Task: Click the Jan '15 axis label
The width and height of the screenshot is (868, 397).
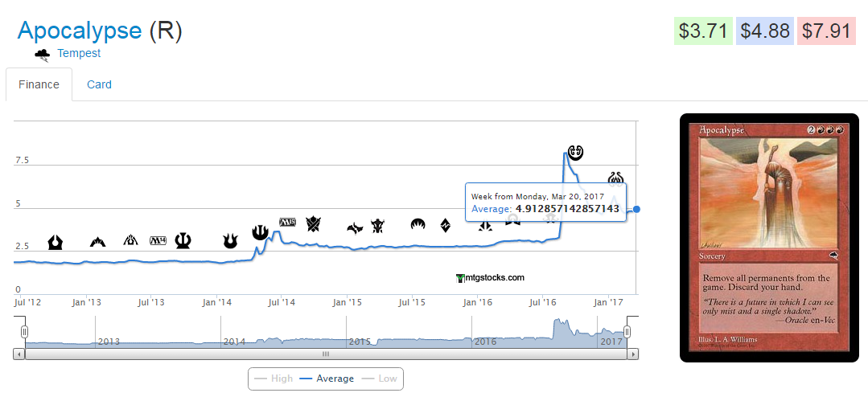Action: (x=347, y=302)
